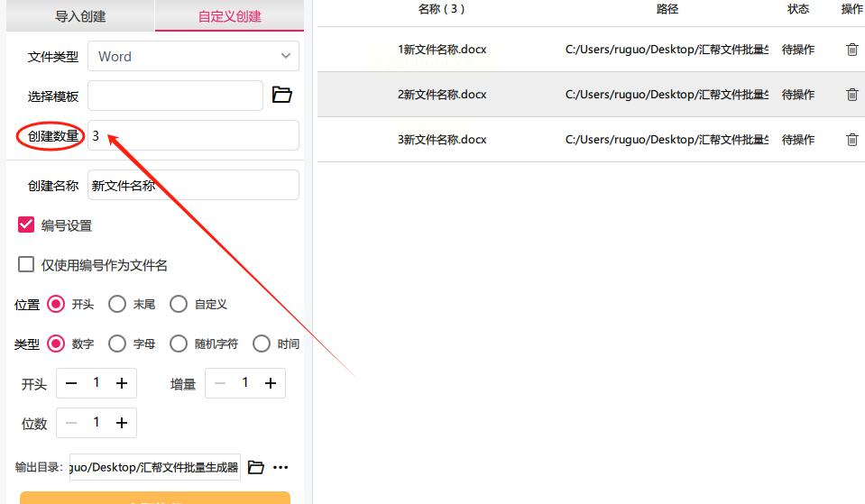Click the 路径 column header
The image size is (865, 504).
coord(667,9)
